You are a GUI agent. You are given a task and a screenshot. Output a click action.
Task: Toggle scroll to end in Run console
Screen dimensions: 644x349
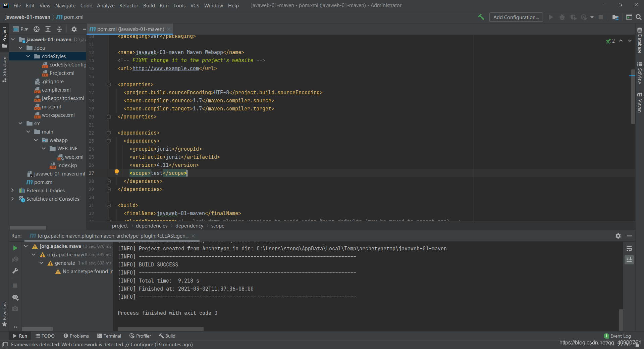click(629, 260)
